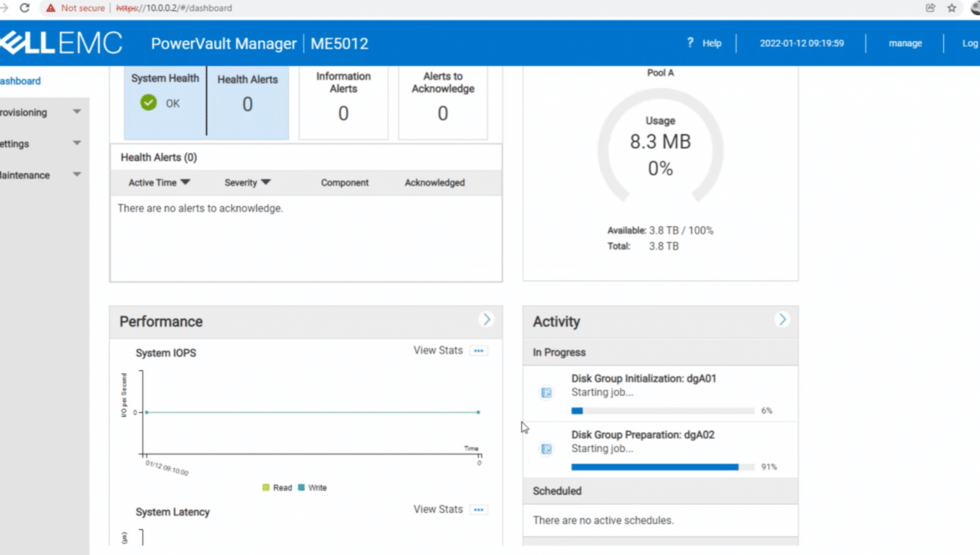Click the browser address bar URL
Screen dimensions: 980x555
[x=174, y=8]
